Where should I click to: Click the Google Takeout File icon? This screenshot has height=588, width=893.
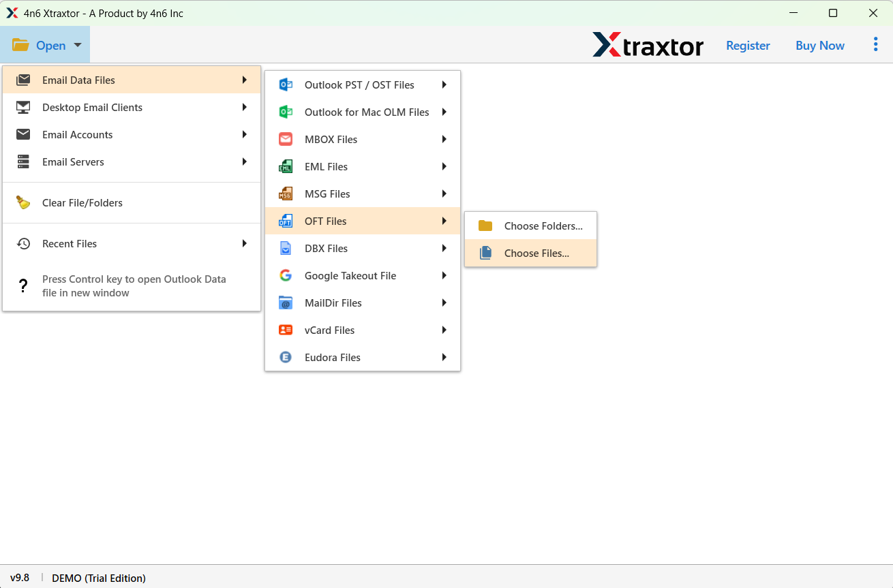click(285, 275)
